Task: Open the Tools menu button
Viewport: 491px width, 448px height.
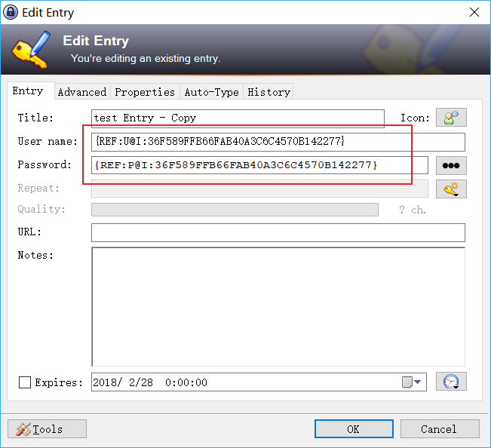Action: click(x=47, y=429)
